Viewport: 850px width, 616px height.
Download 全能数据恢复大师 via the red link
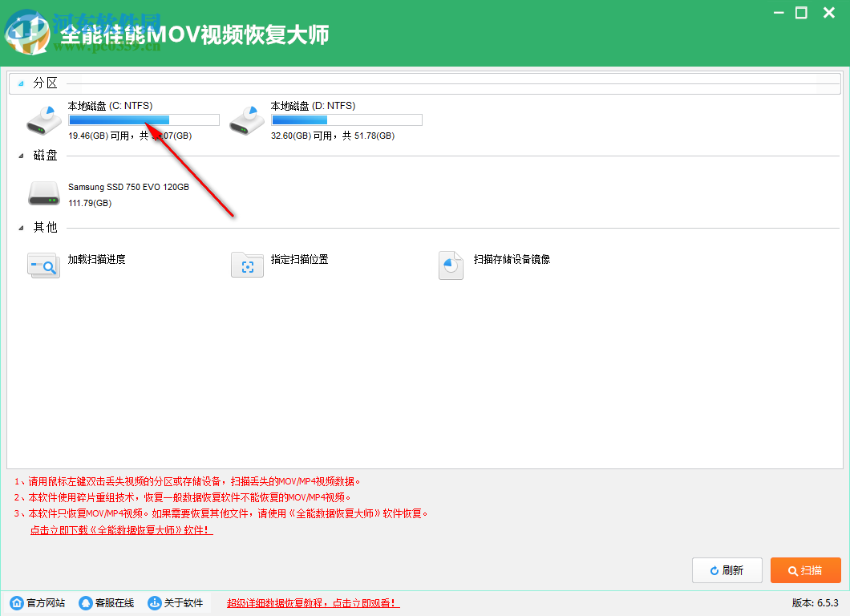[x=121, y=529]
